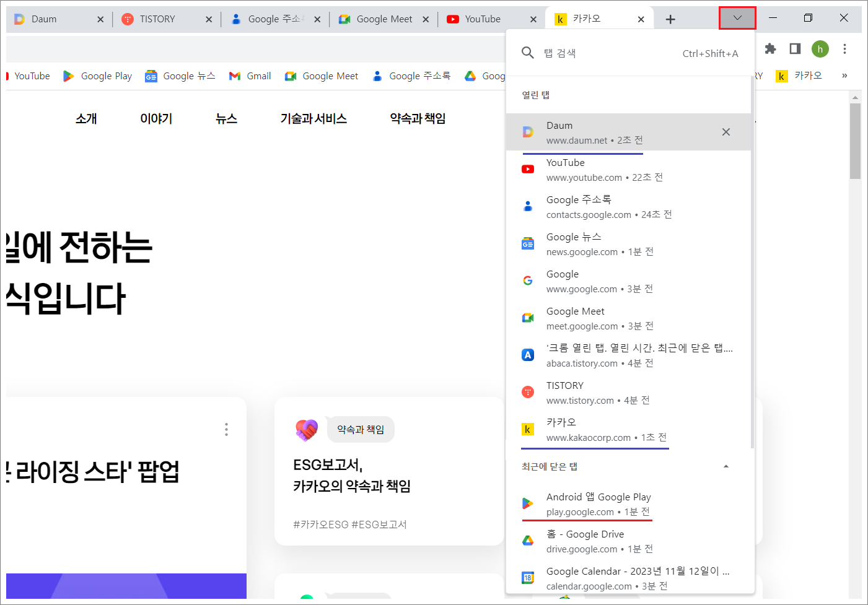Open the Google 뉴스 entry in tab list

coord(628,243)
